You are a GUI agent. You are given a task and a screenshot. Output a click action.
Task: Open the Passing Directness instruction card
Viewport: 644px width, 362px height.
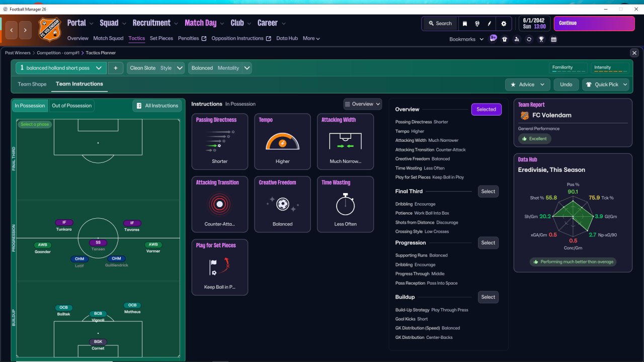tap(220, 141)
